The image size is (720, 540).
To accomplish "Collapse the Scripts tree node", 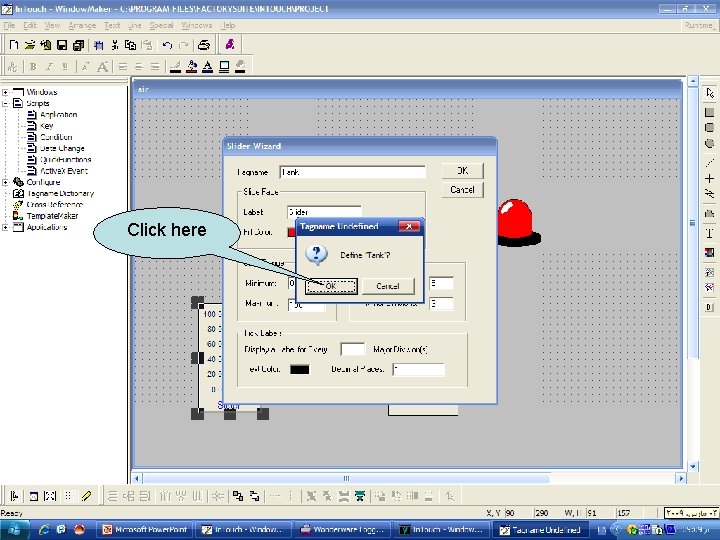I will coord(5,104).
